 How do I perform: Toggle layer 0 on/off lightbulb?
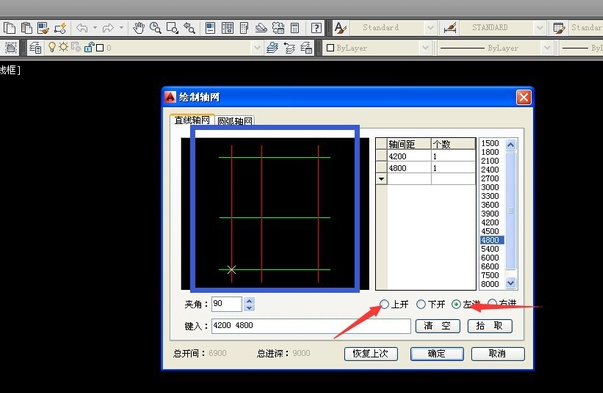tap(52, 47)
